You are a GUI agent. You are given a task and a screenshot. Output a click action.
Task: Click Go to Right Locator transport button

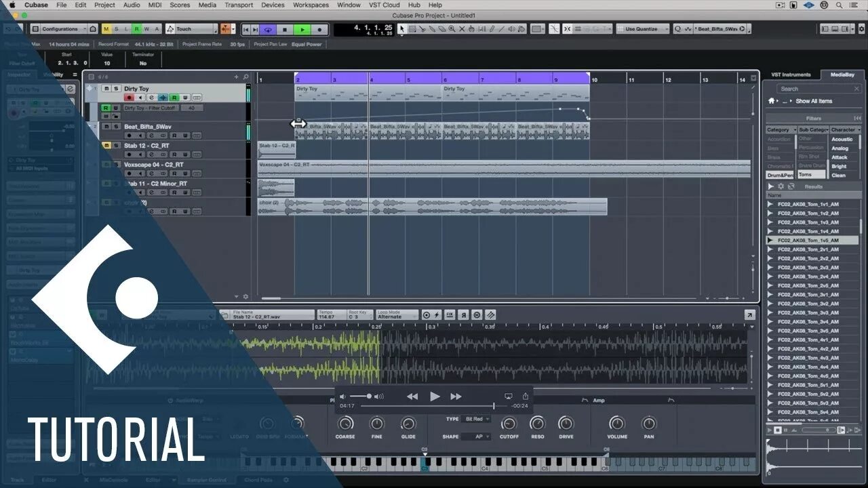255,30
